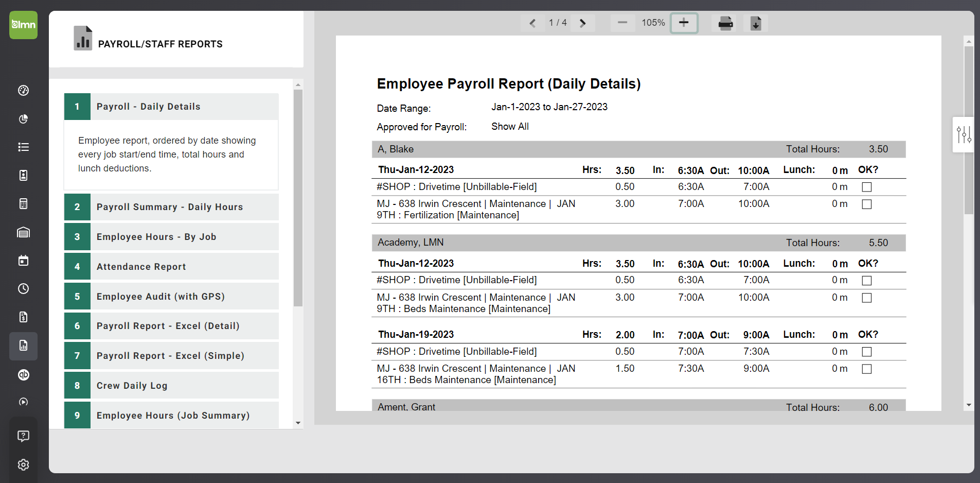
Task: Click report list scroll up arrow
Action: [x=298, y=84]
